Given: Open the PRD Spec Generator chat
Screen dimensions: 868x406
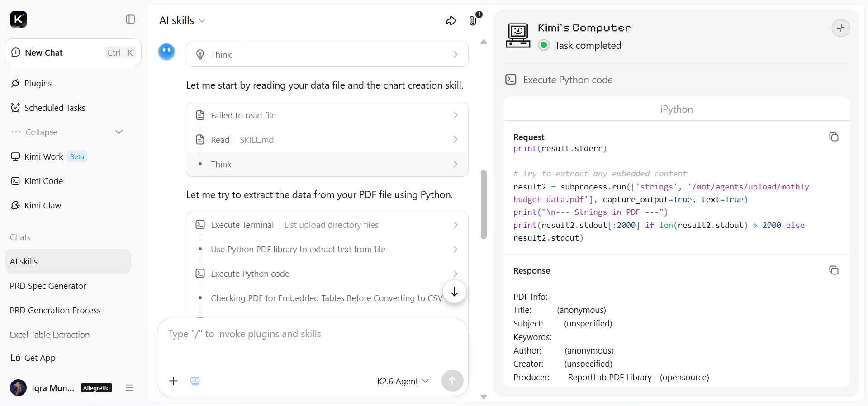Looking at the screenshot, I should (x=68, y=286).
